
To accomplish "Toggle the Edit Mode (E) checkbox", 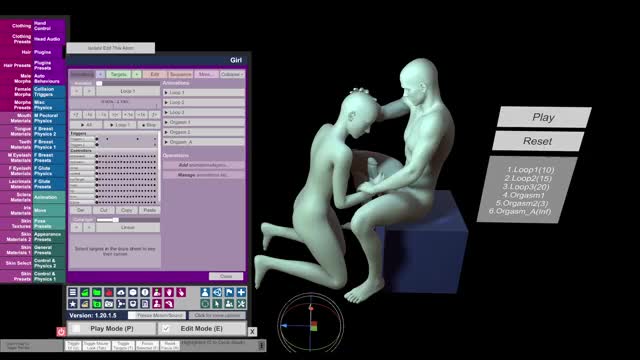I will [x=166, y=328].
